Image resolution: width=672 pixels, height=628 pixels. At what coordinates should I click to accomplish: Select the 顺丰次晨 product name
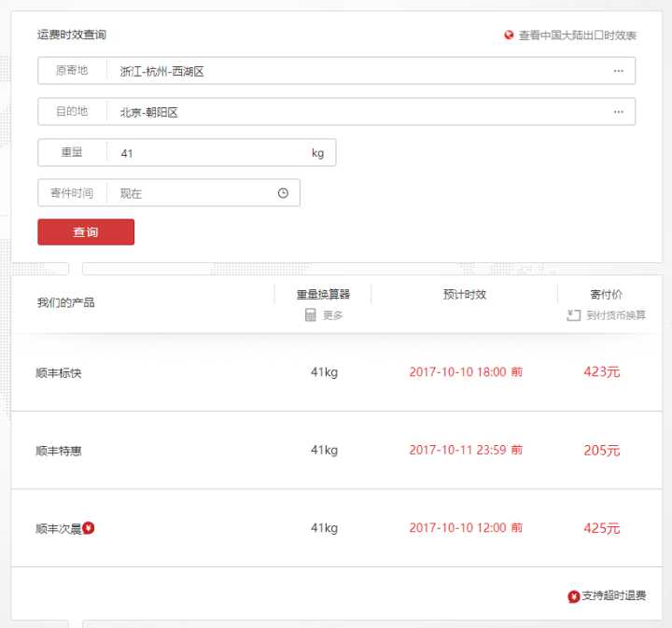click(58, 528)
